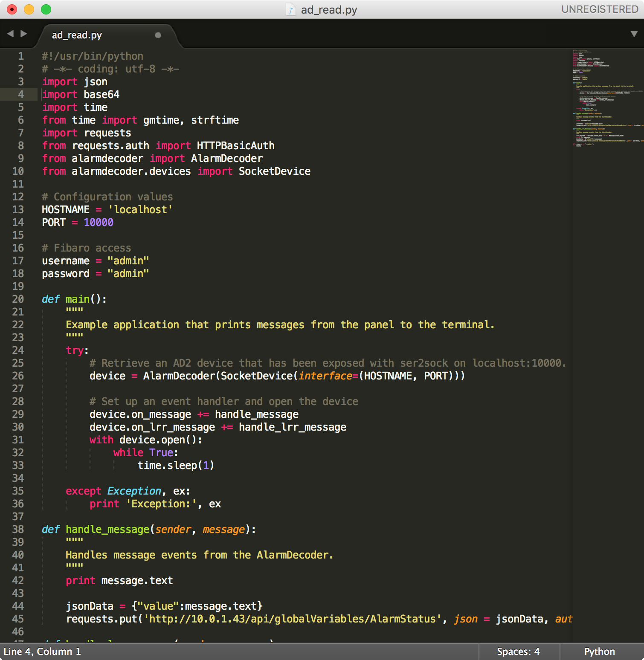Click 'import requests' on line 7
The width and height of the screenshot is (644, 660).
[87, 133]
